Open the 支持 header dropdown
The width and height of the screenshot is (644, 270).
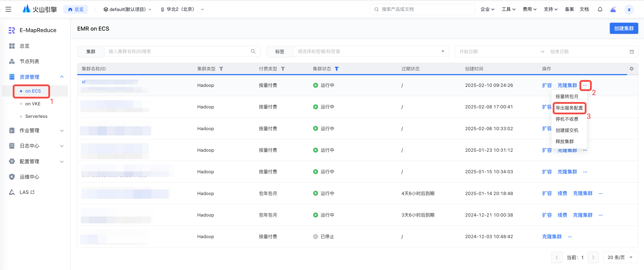(550, 9)
